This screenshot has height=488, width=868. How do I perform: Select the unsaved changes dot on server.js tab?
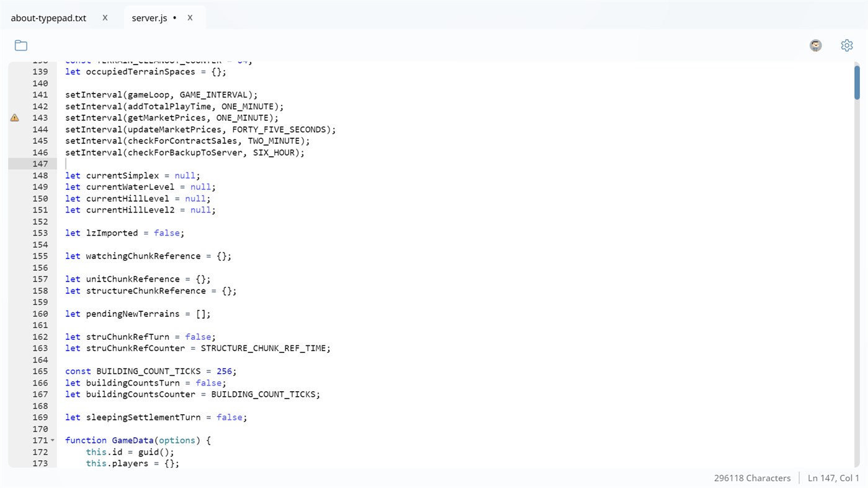(x=176, y=17)
